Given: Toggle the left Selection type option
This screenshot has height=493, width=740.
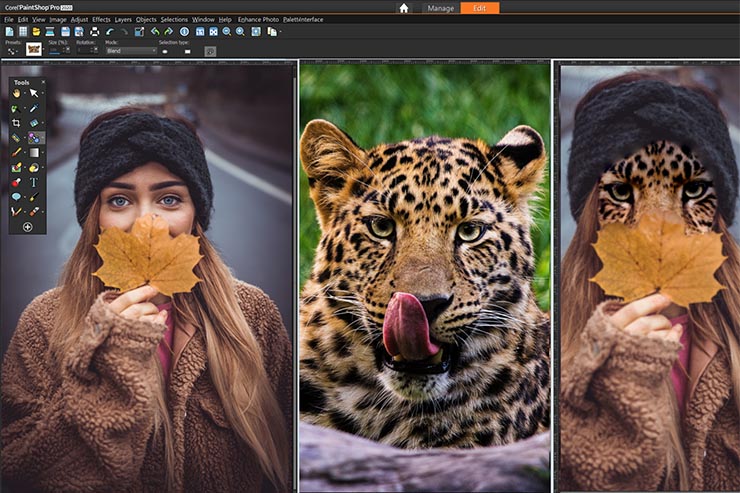Looking at the screenshot, I should tap(164, 51).
